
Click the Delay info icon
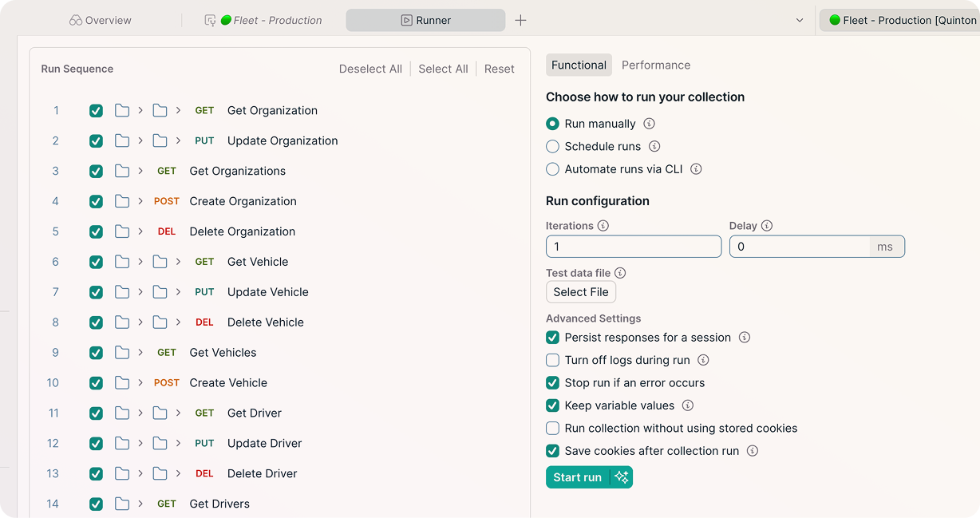767,226
